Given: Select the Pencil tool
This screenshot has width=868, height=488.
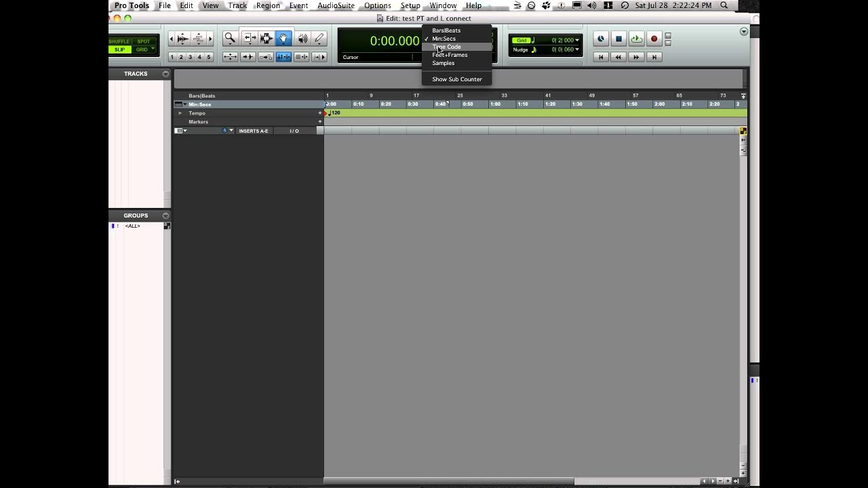Looking at the screenshot, I should pyautogui.click(x=319, y=39).
